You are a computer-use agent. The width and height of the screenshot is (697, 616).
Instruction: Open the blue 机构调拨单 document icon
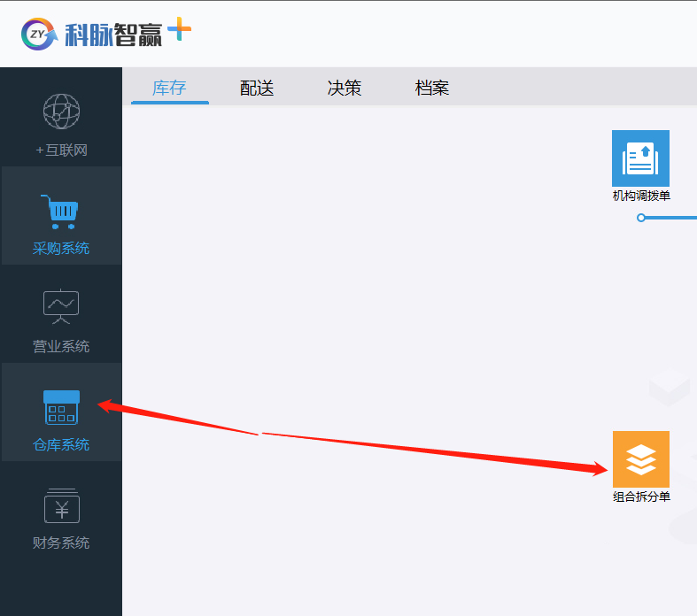(640, 158)
